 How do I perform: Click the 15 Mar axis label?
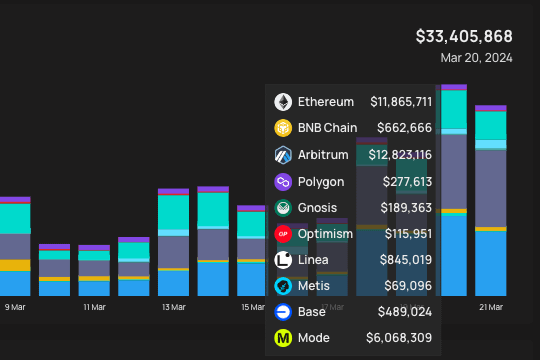point(253,307)
